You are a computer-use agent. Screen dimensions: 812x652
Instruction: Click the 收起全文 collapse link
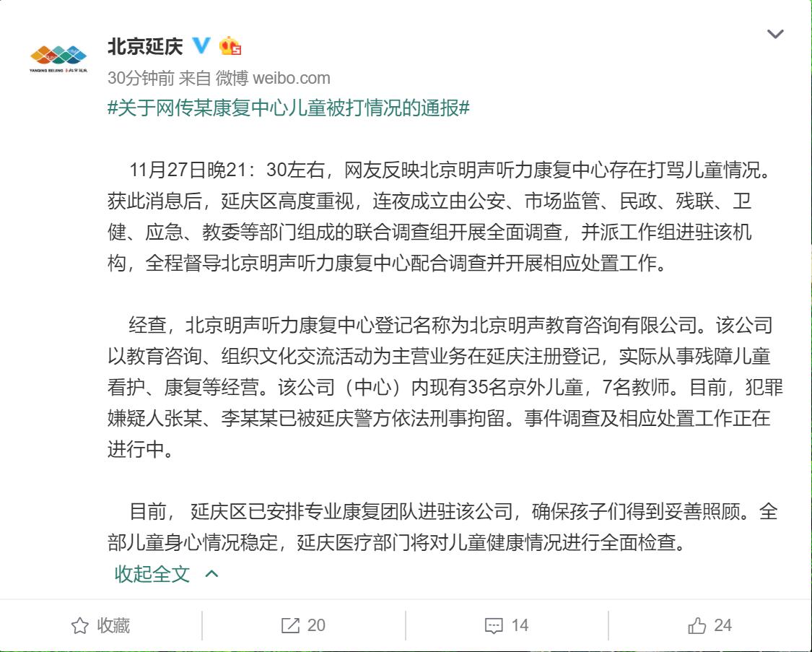point(152,574)
